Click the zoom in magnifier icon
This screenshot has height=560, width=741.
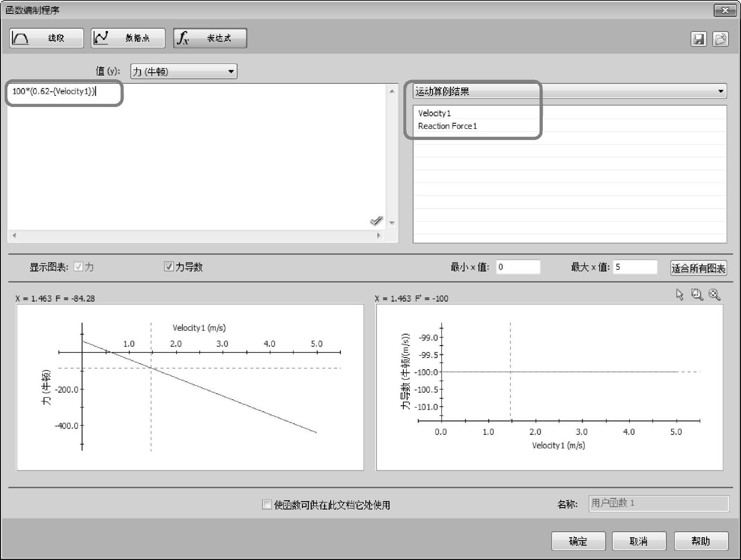(x=715, y=295)
